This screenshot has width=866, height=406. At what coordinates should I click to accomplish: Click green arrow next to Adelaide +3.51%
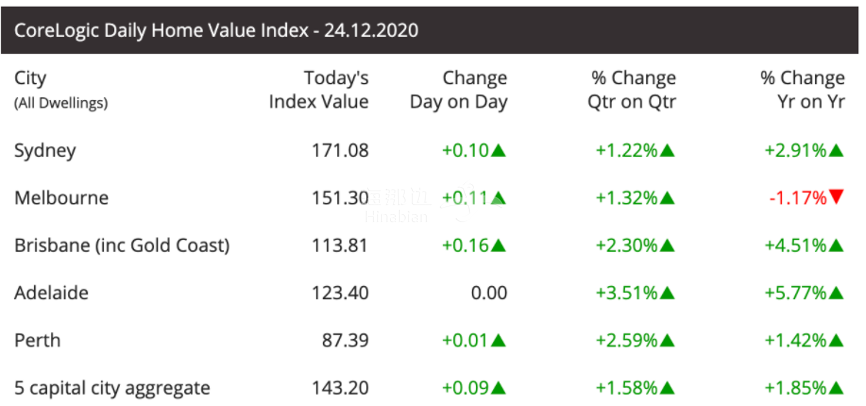pyautogui.click(x=667, y=293)
